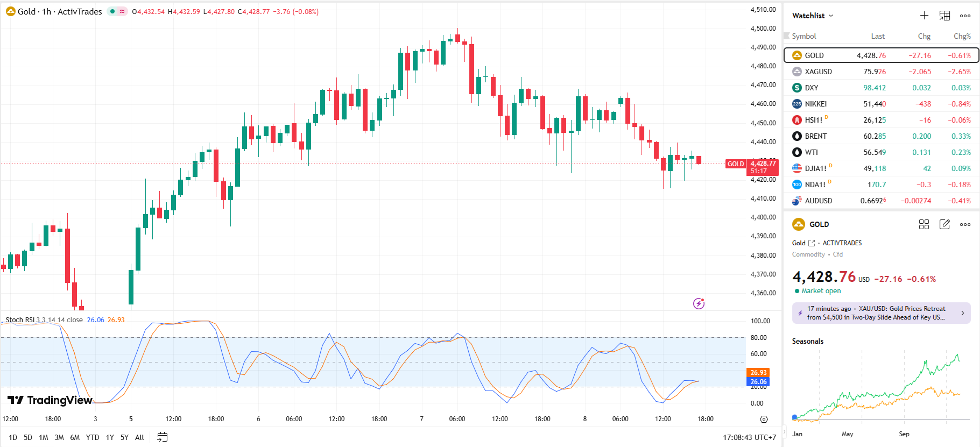This screenshot has width=980, height=447.
Task: Open watchlist advanced view table icon
Action: click(x=944, y=16)
